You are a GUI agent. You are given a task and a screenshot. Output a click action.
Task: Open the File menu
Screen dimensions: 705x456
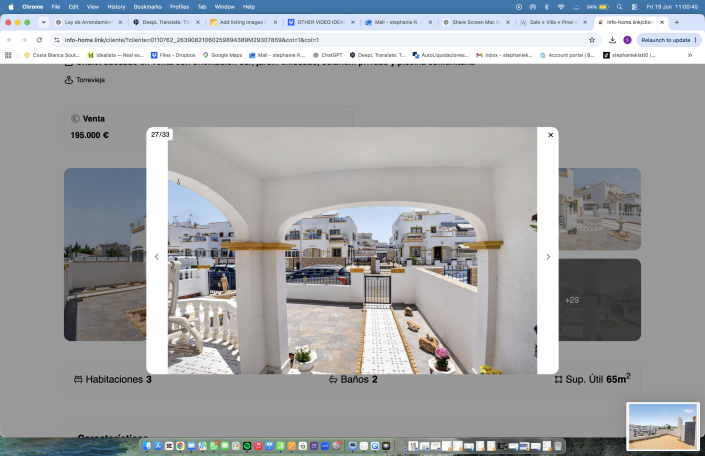pos(56,7)
